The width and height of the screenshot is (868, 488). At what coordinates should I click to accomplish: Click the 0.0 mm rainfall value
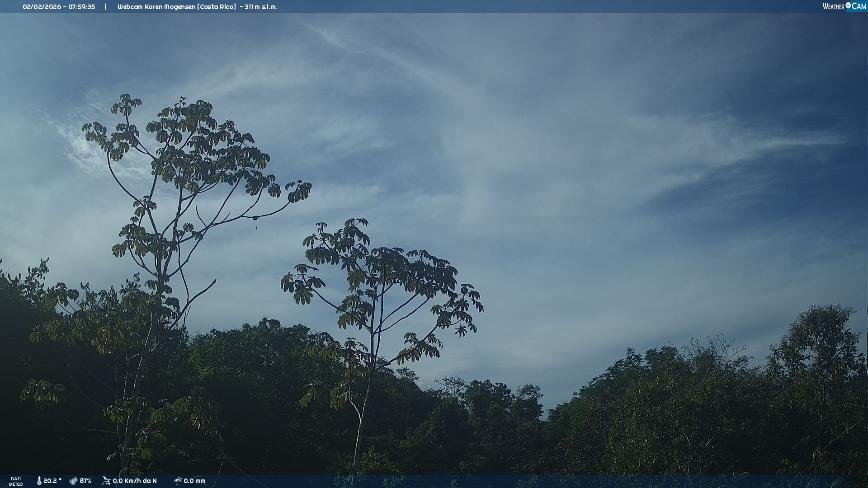pos(194,481)
